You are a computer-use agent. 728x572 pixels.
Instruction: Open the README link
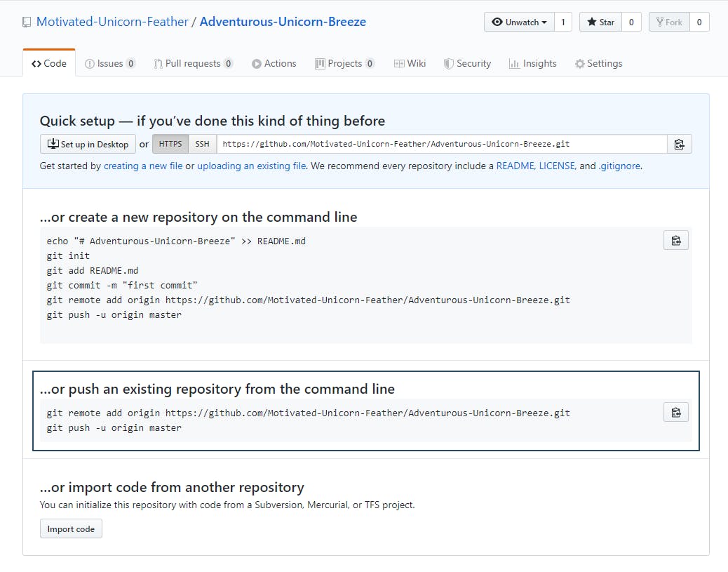[515, 166]
